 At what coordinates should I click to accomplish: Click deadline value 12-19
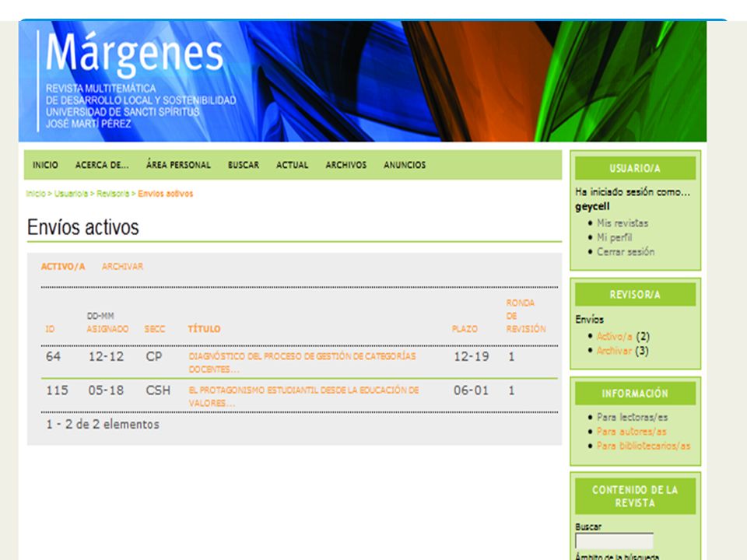point(472,356)
